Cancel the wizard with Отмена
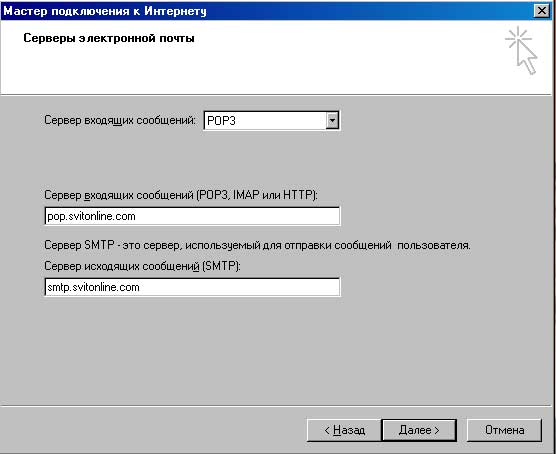This screenshot has width=556, height=454. (x=504, y=430)
